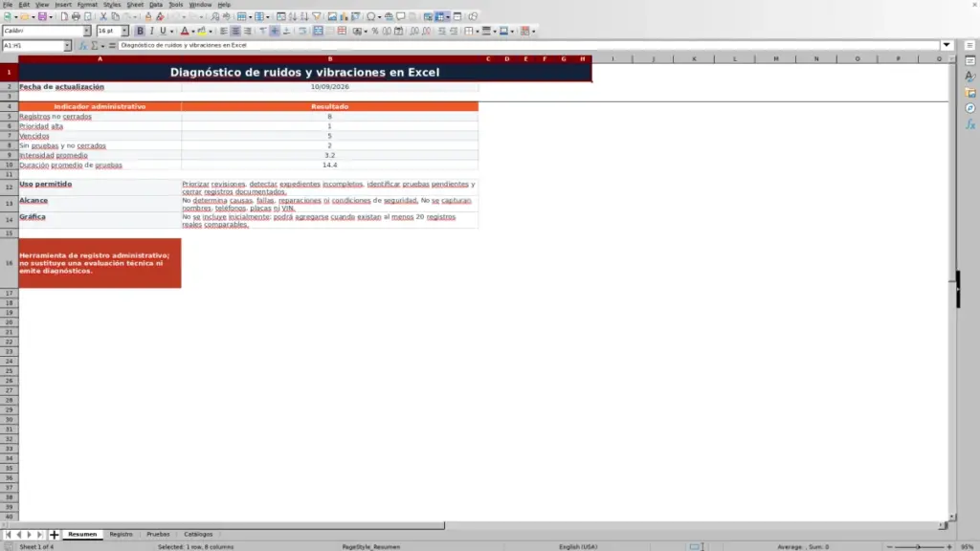This screenshot has width=980, height=551.
Task: Click the Name Box input field
Action: [x=33, y=46]
